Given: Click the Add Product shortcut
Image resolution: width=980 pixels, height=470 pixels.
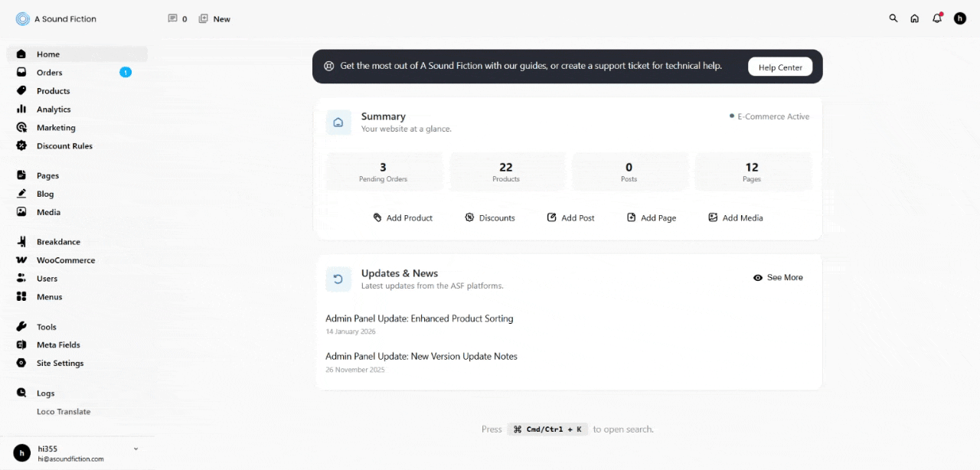Looking at the screenshot, I should [403, 218].
